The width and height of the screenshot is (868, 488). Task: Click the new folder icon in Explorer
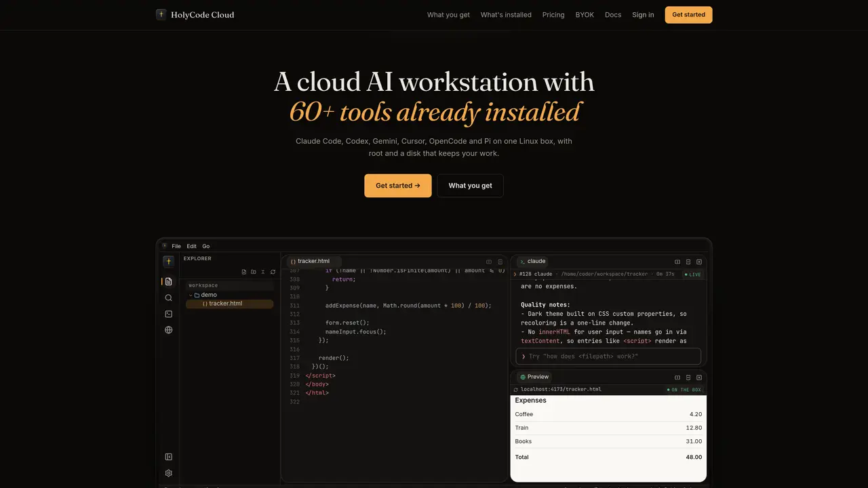(x=254, y=272)
